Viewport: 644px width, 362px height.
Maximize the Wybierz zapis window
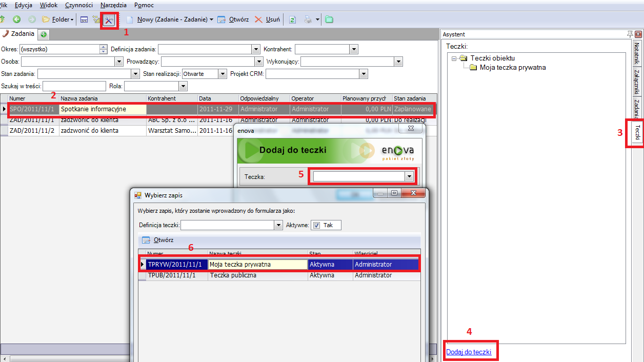click(x=394, y=193)
